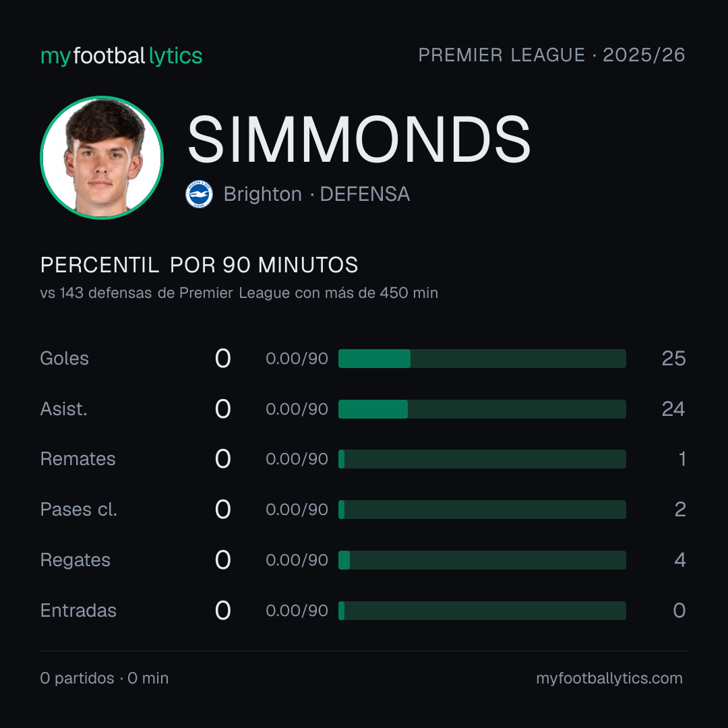Open the myfootballytics logo
The height and width of the screenshot is (728, 728).
point(121,56)
